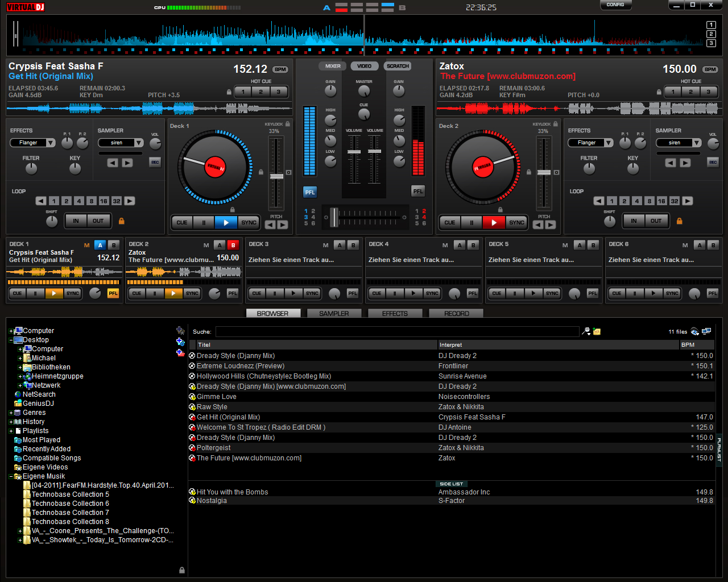Open Deck 2 Flanger effects dropdown
The height and width of the screenshot is (582, 728).
click(590, 143)
